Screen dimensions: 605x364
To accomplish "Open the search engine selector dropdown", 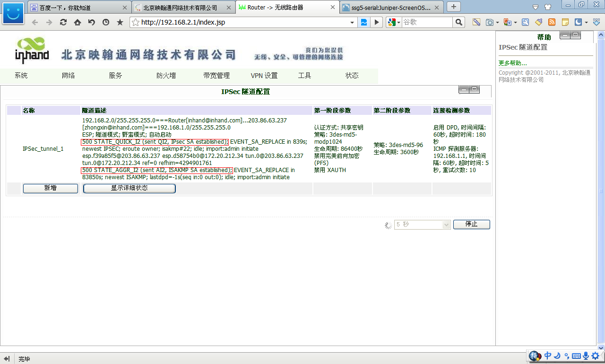I will pyautogui.click(x=398, y=22).
